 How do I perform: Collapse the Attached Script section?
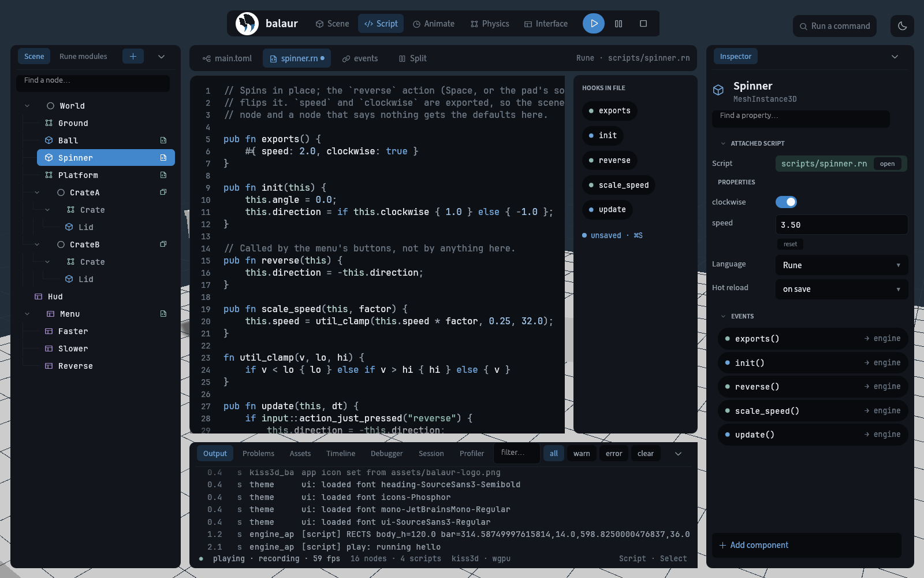coord(722,143)
